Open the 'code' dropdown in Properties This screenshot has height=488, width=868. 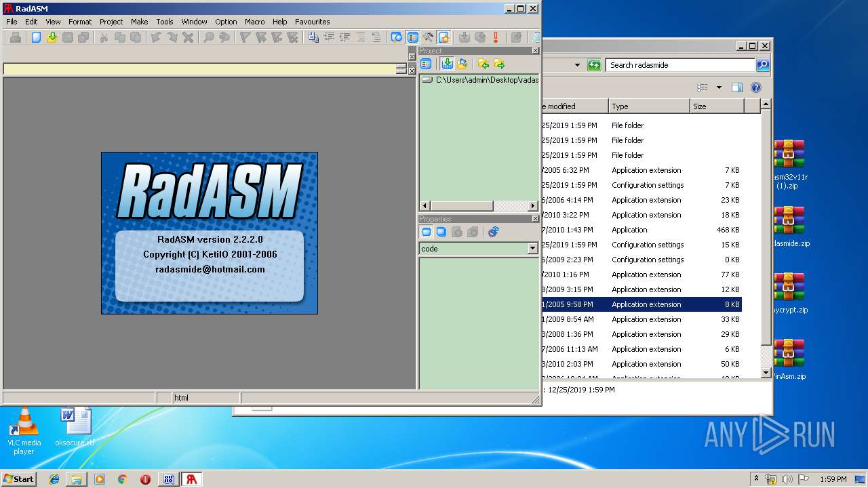[532, 249]
